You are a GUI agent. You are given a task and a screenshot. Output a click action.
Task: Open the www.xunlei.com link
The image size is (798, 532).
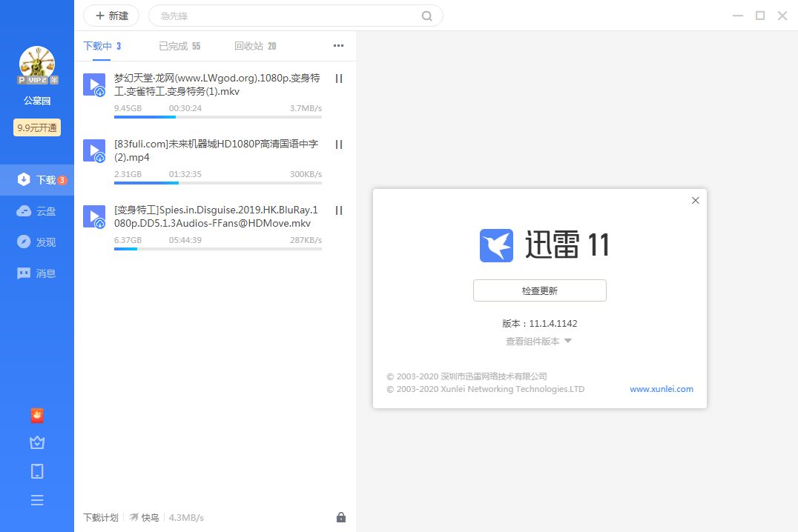pos(661,388)
